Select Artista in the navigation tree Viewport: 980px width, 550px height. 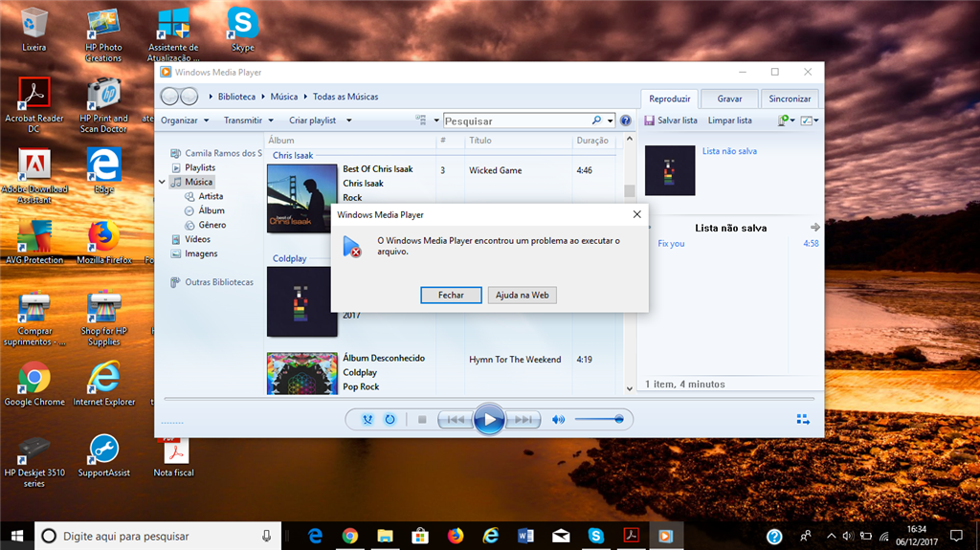[x=211, y=196]
